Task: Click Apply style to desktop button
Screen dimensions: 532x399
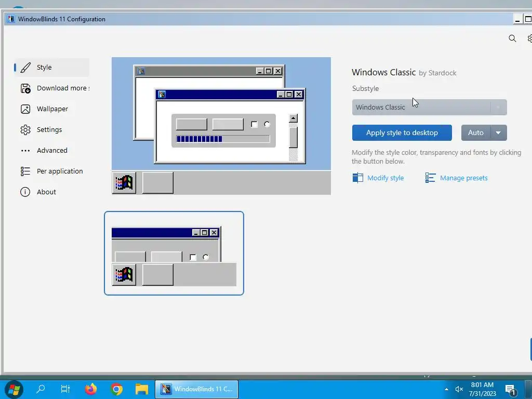Action: tap(402, 132)
